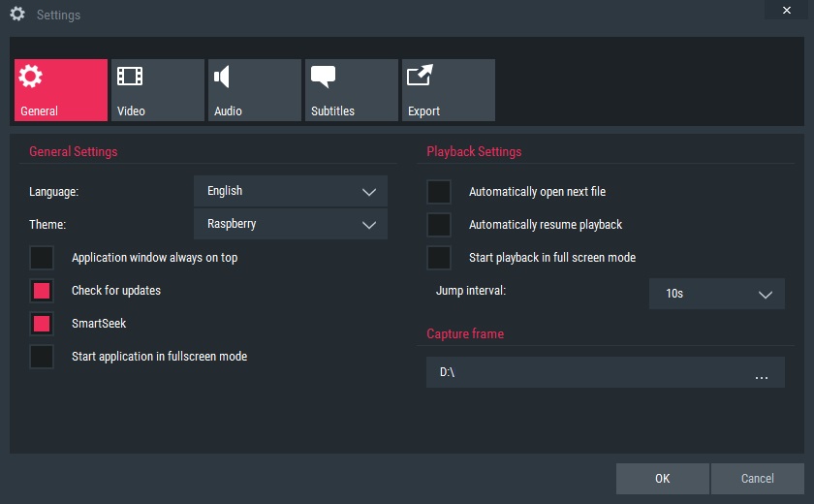Viewport: 814px width, 504px height.
Task: Browse capture folder with ellipsis button
Action: click(x=762, y=373)
